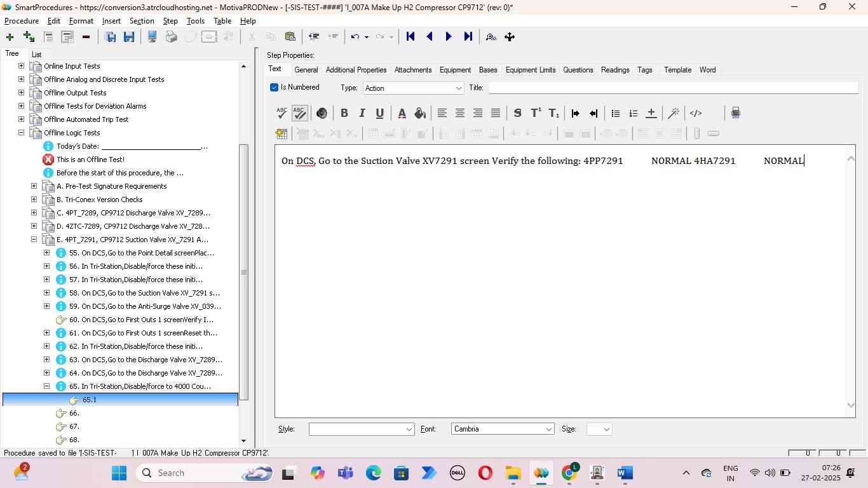Image resolution: width=868 pixels, height=488 pixels.
Task: Click the Windows Start button
Action: click(x=119, y=473)
